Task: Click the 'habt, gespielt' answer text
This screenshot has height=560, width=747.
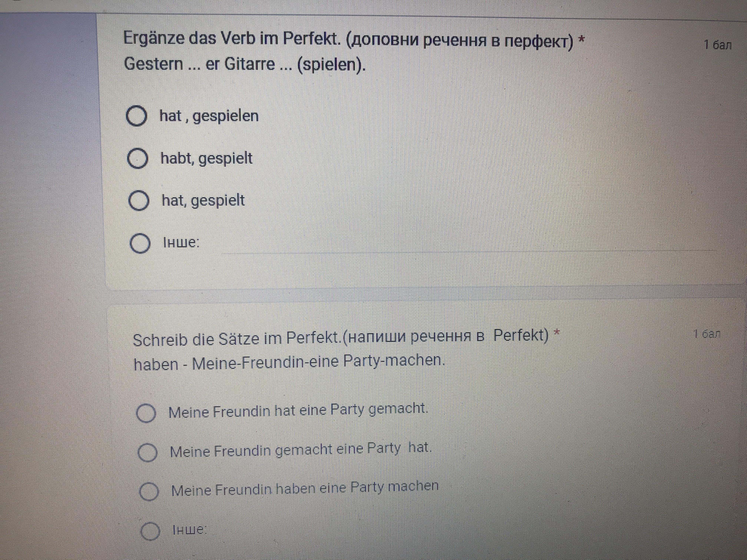Action: click(206, 158)
